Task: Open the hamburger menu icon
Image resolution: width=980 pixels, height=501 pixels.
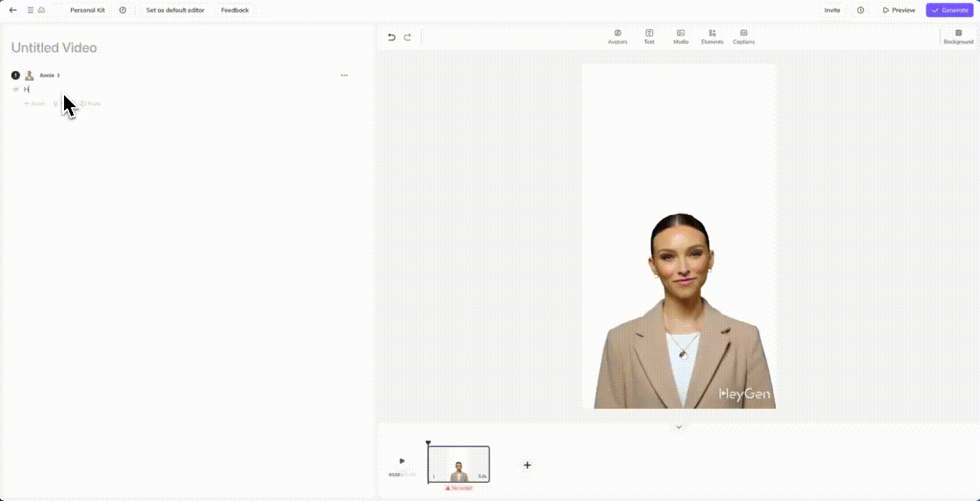Action: [x=30, y=10]
